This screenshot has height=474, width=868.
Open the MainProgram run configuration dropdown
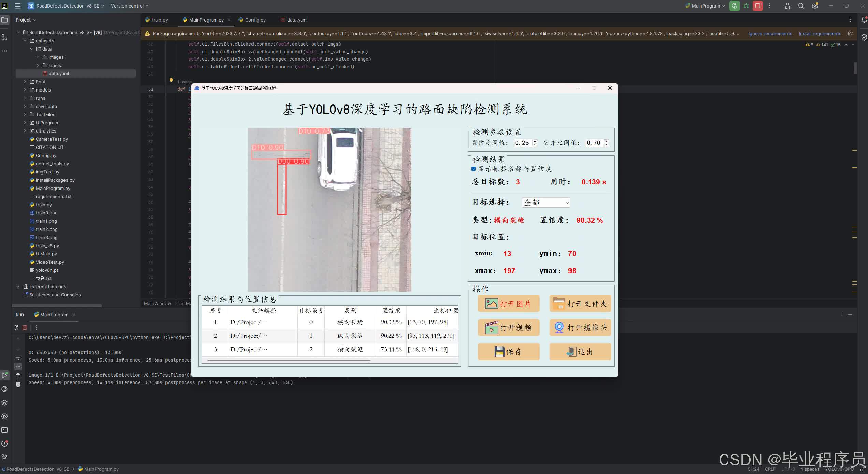point(705,6)
